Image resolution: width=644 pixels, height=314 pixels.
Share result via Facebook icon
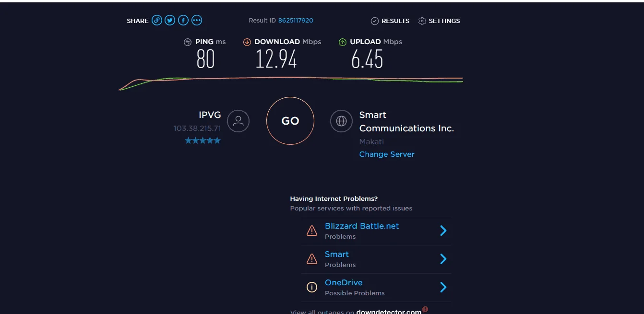pyautogui.click(x=183, y=20)
